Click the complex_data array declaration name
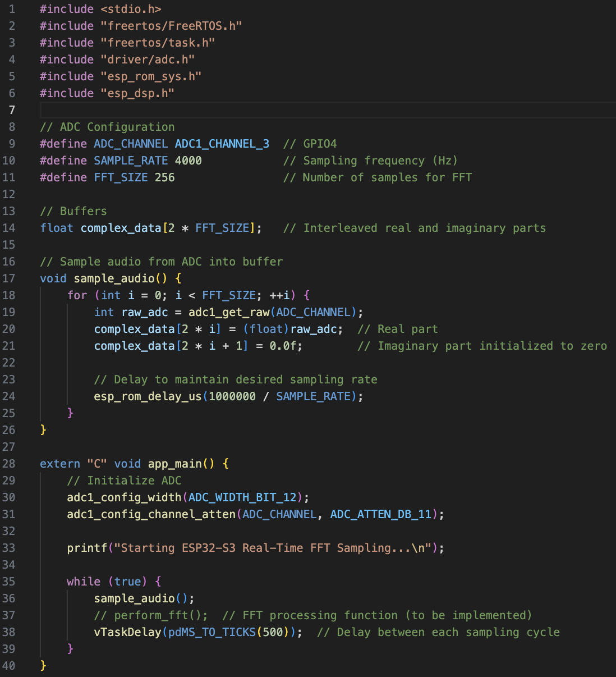Image resolution: width=616 pixels, height=677 pixels. 121,228
